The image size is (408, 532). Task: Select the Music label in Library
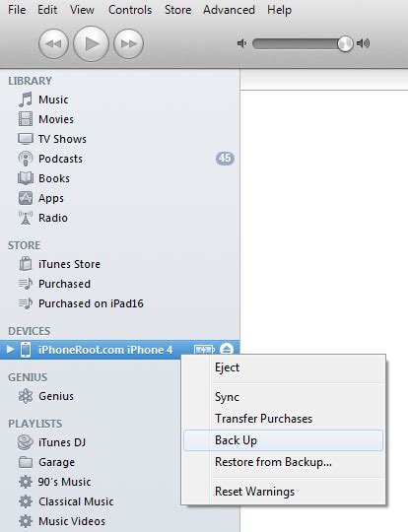point(53,100)
